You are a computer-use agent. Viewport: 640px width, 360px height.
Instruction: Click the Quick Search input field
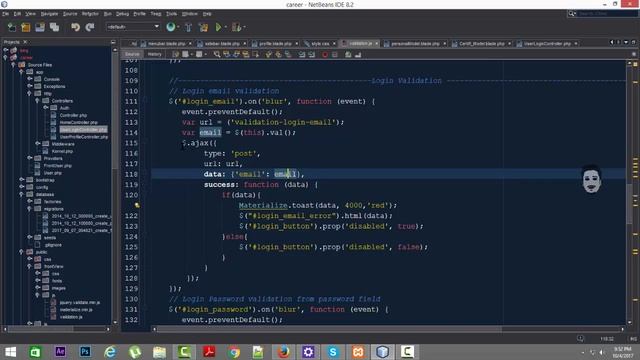[x=607, y=13]
